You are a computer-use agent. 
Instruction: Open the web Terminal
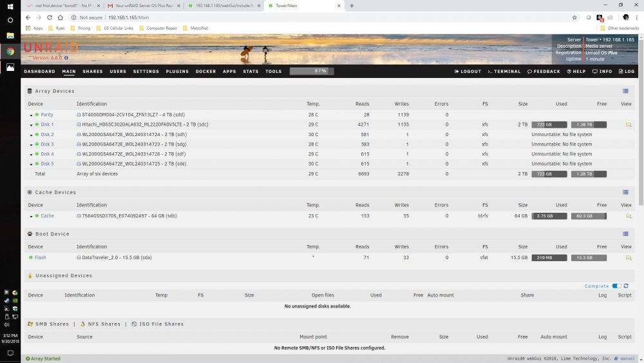point(504,71)
